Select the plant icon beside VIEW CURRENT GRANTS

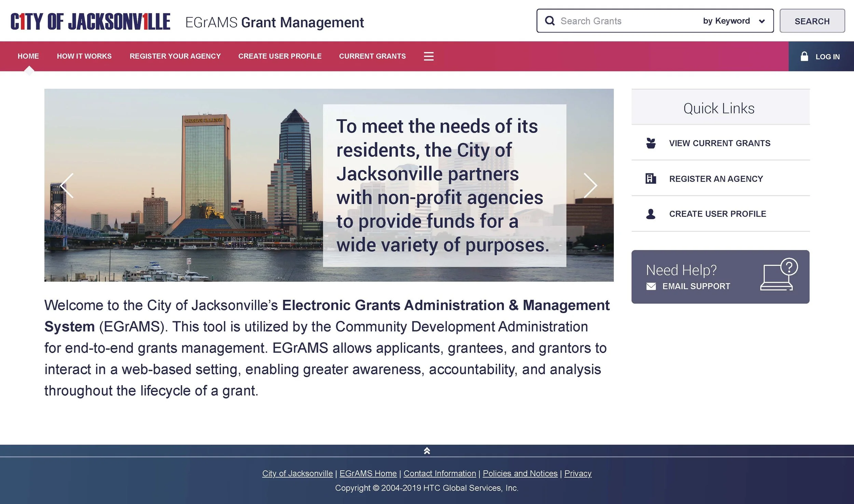(x=652, y=143)
